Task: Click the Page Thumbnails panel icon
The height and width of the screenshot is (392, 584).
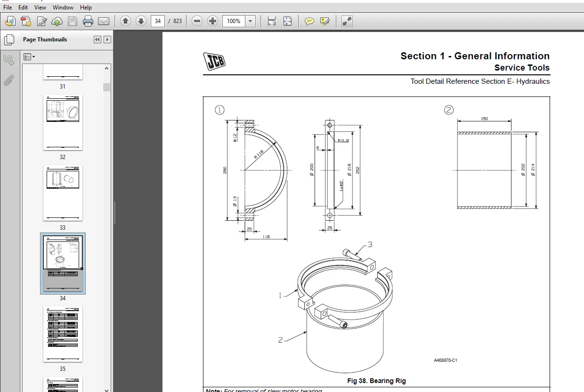Action: (x=9, y=40)
